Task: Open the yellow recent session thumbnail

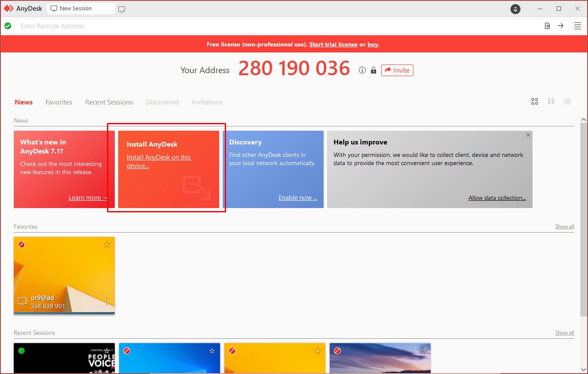Action: pos(275,358)
